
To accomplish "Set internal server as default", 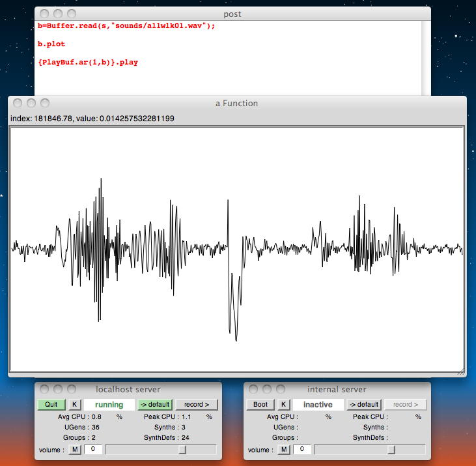I will pos(364,404).
